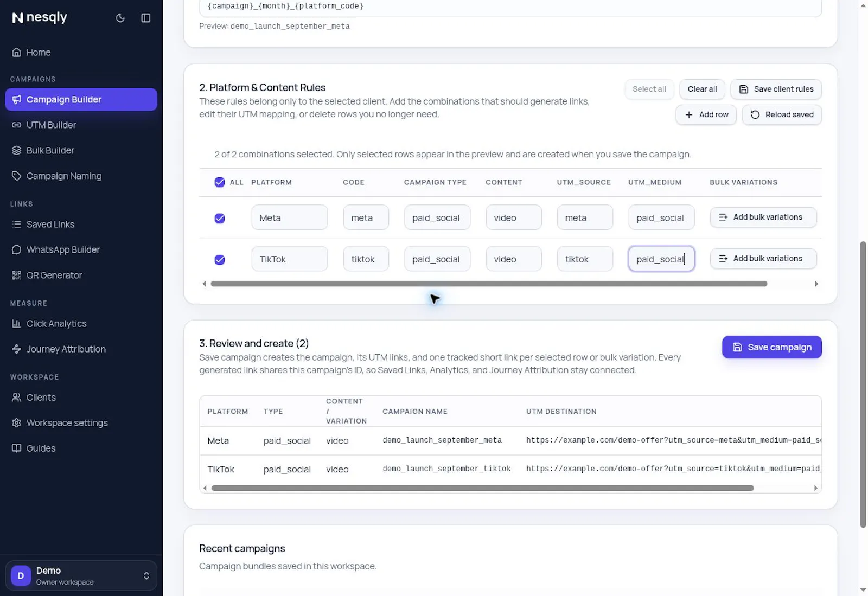The image size is (868, 596).
Task: Add bulk variations for Meta row
Action: click(x=763, y=217)
